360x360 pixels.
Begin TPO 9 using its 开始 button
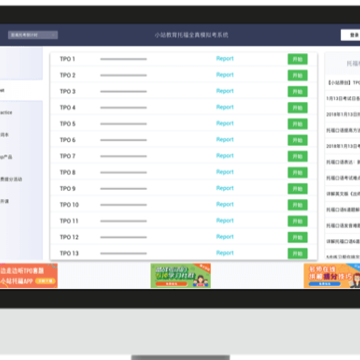tap(298, 189)
